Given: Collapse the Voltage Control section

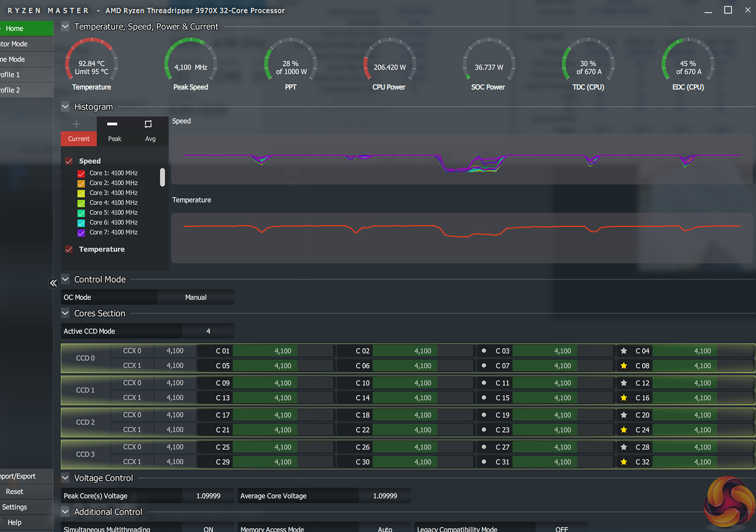Looking at the screenshot, I should click(65, 478).
